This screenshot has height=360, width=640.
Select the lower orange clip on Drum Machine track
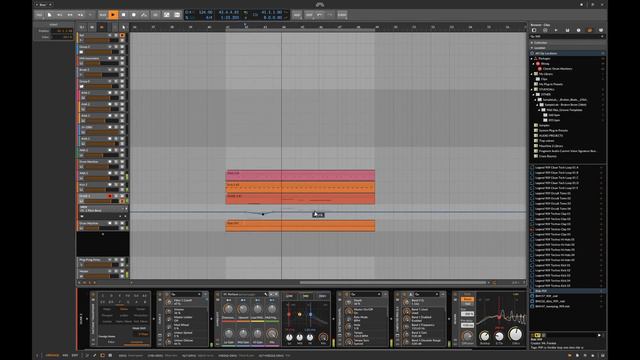pyautogui.click(x=300, y=226)
